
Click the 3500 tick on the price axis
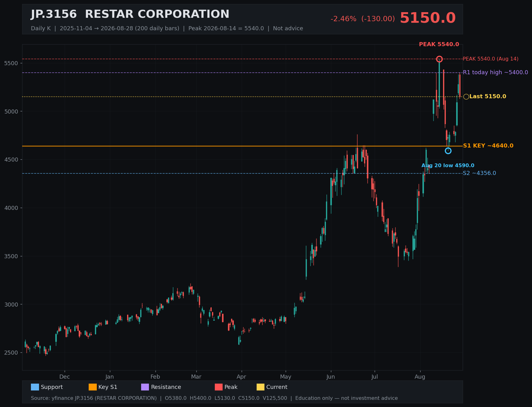point(11,256)
